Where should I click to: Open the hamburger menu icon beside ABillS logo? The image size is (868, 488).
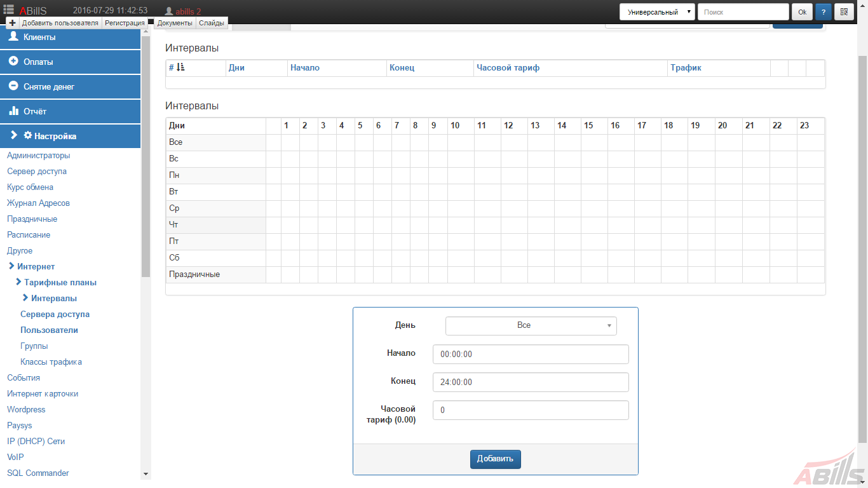point(9,10)
